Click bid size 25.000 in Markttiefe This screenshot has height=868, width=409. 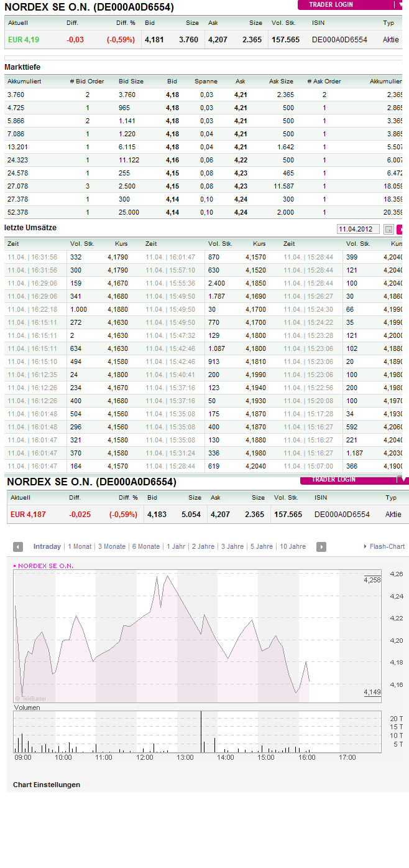pos(129,212)
